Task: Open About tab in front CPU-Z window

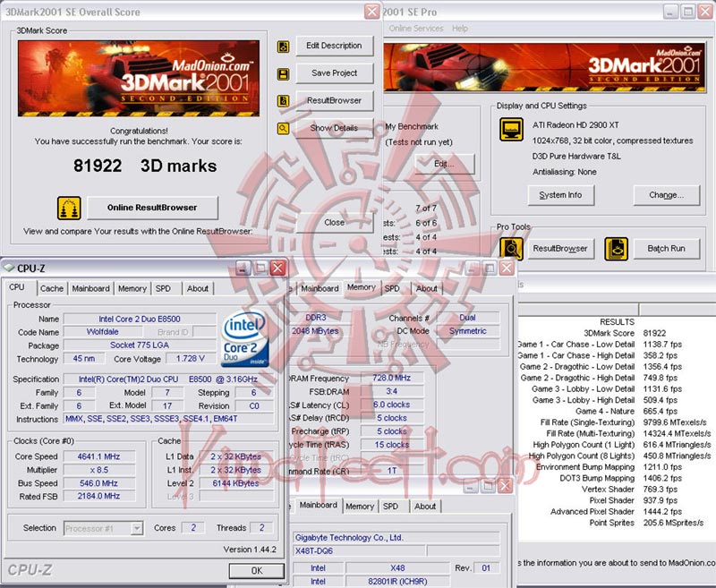Action: (x=197, y=288)
